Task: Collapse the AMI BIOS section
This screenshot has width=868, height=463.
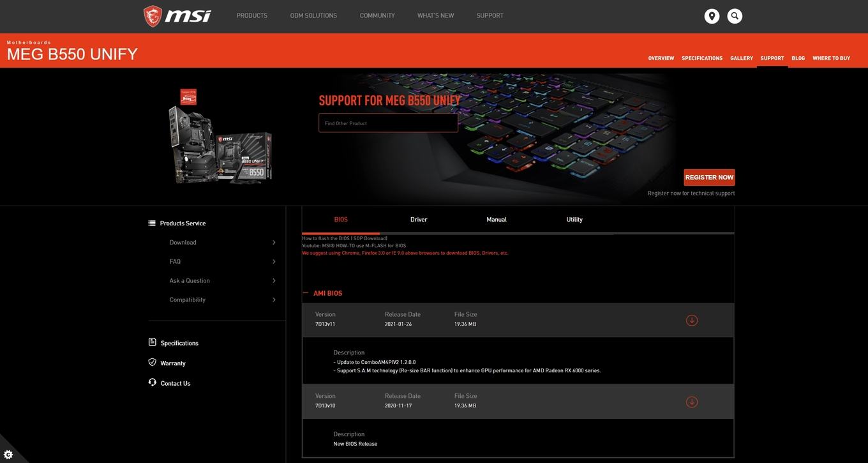Action: pos(306,292)
